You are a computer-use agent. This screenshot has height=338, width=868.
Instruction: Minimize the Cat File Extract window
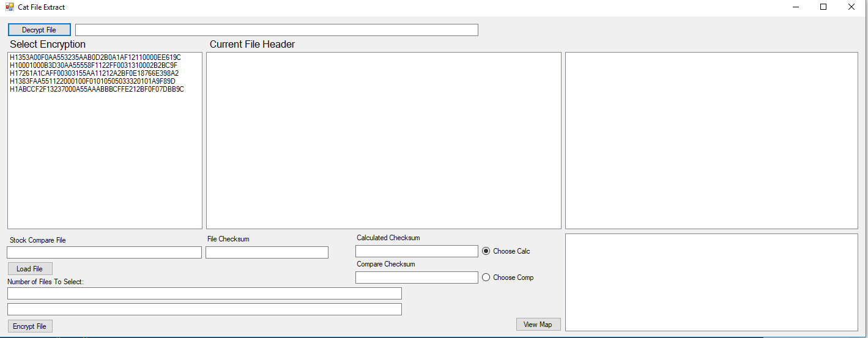point(796,7)
